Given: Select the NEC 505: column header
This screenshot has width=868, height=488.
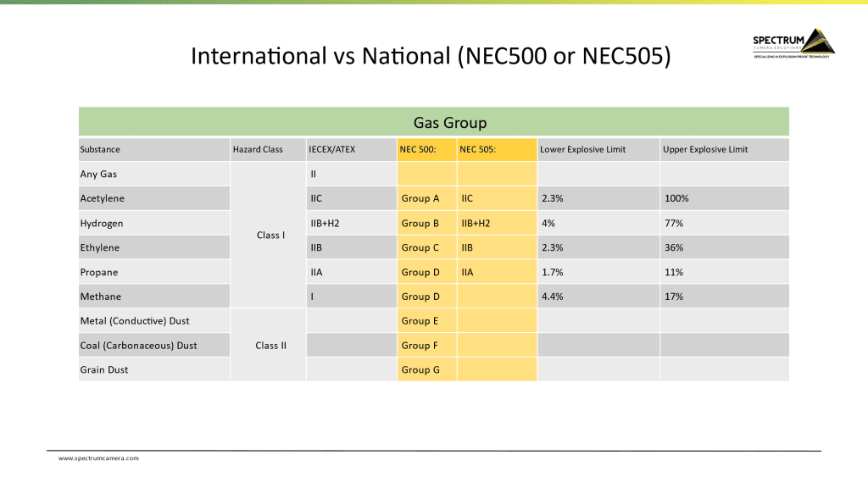Looking at the screenshot, I should 497,149.
